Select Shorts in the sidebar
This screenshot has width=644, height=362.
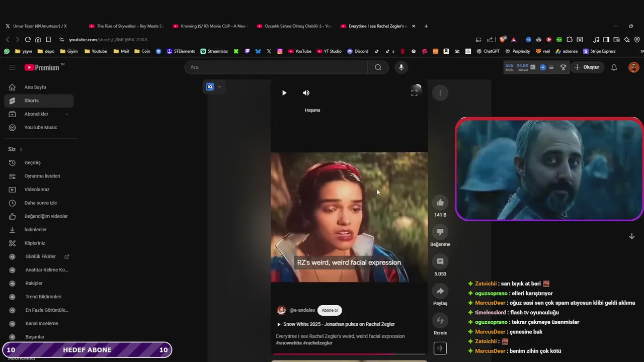39,101
